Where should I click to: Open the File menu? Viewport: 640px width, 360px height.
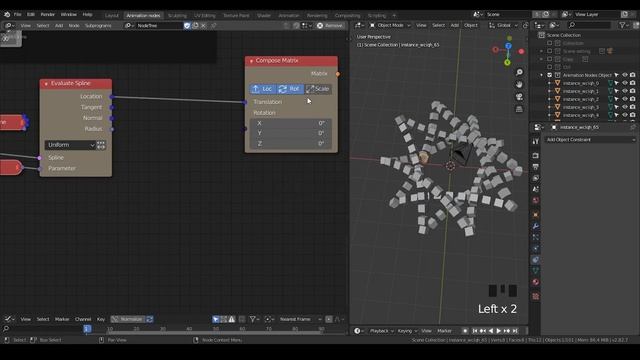pos(18,14)
